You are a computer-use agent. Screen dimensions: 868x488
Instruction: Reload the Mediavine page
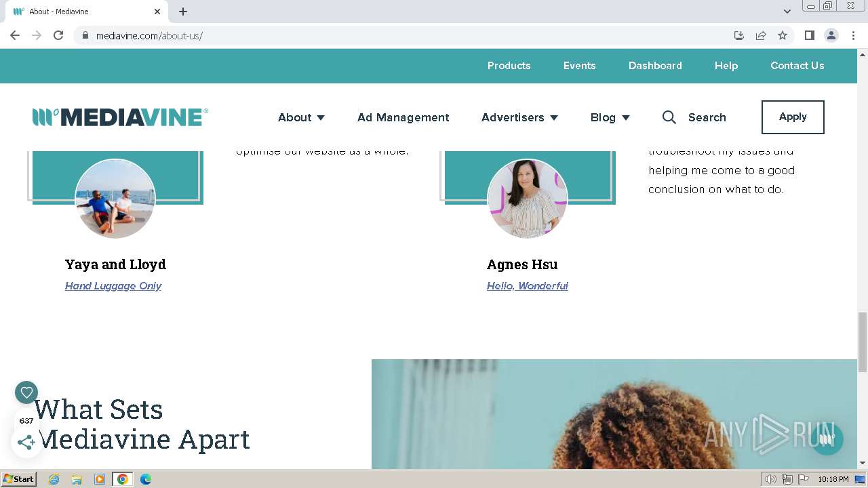[58, 35]
